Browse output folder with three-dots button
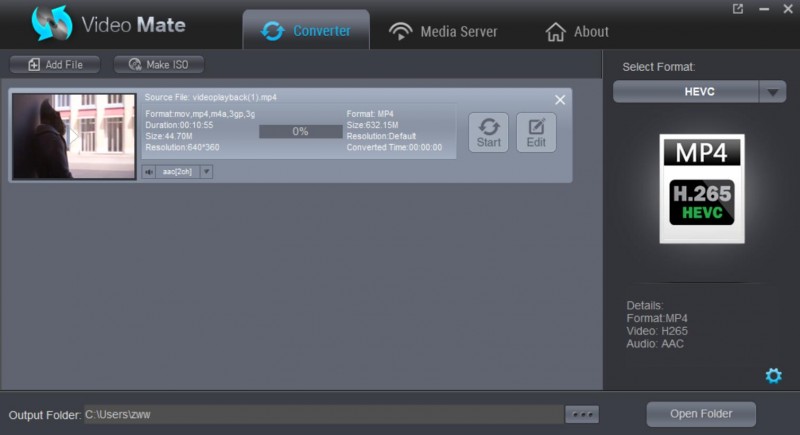The width and height of the screenshot is (800, 435). tap(581, 414)
